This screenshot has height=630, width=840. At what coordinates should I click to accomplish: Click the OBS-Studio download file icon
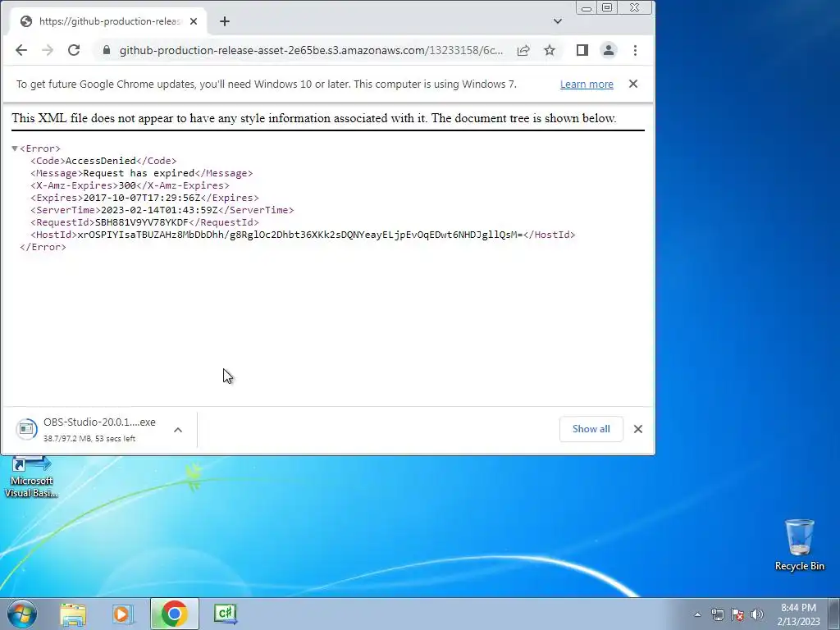point(26,429)
